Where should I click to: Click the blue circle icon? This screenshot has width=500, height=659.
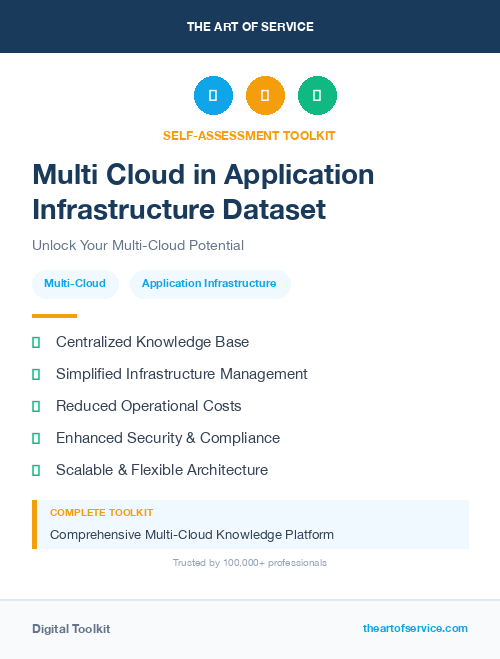point(213,95)
